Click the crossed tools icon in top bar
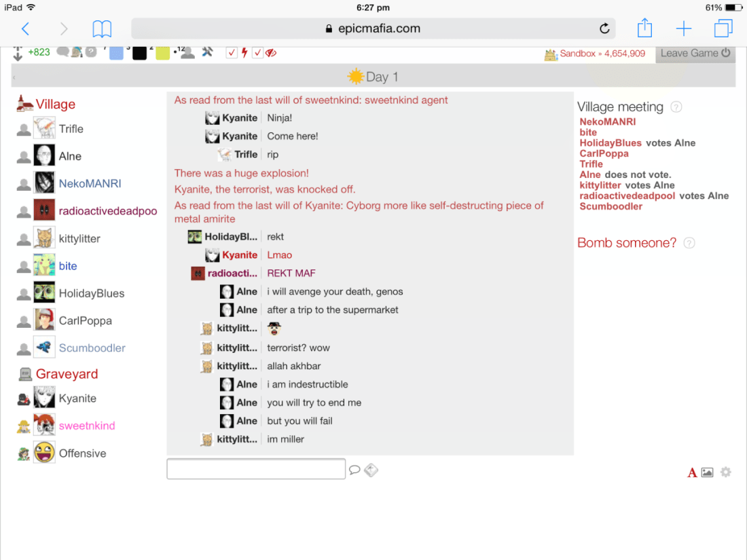This screenshot has width=747, height=560. pos(207,52)
